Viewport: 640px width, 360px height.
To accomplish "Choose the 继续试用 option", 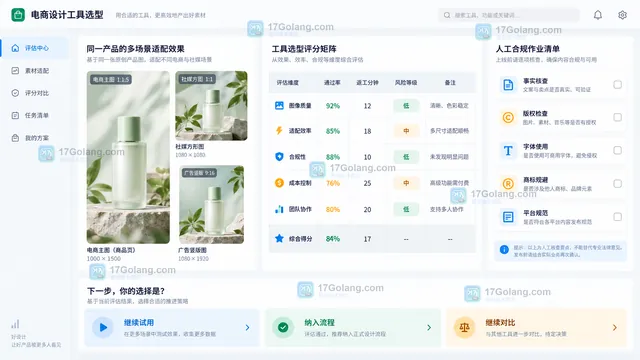I will coord(172,328).
